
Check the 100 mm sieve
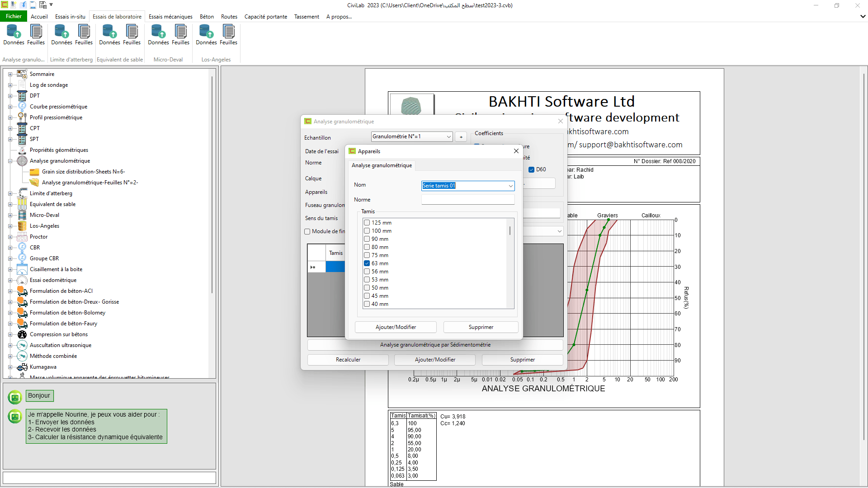pos(367,231)
